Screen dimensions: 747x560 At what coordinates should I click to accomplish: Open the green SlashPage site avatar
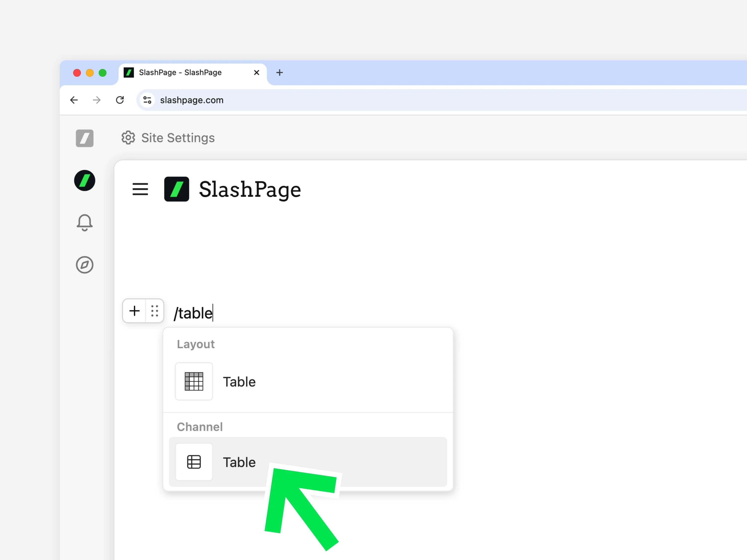tap(85, 181)
